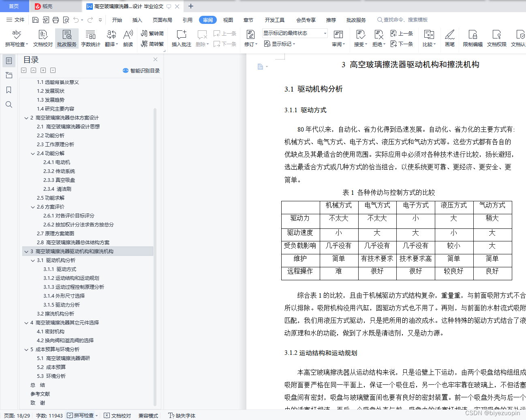
Task: Open the 页面布局 ribbon tab
Action: click(163, 20)
